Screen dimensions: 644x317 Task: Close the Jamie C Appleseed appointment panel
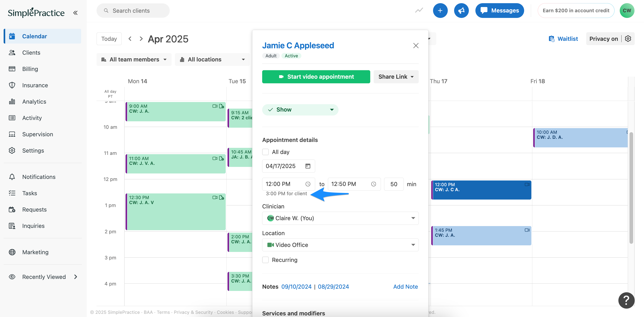pos(416,46)
